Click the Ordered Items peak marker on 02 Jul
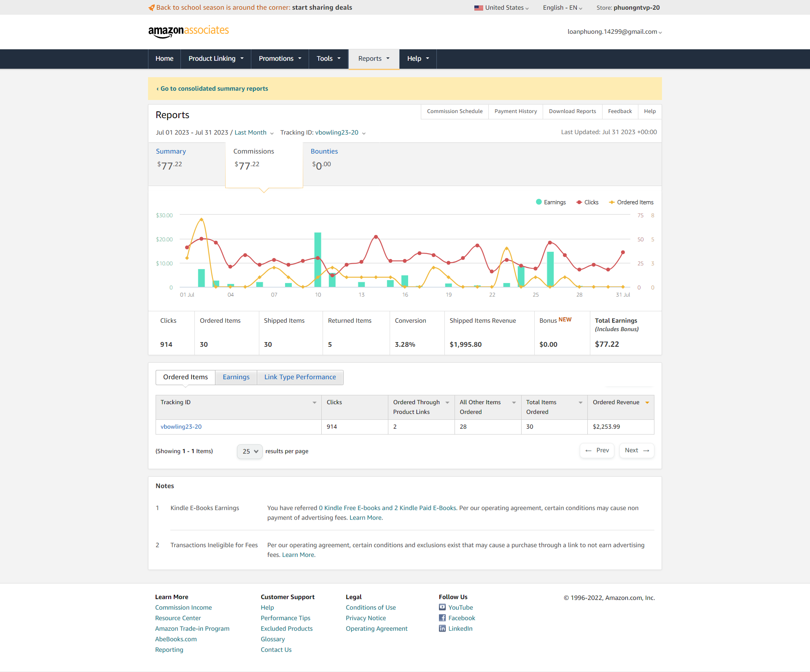Screen dimensions: 810x672 coord(202,219)
